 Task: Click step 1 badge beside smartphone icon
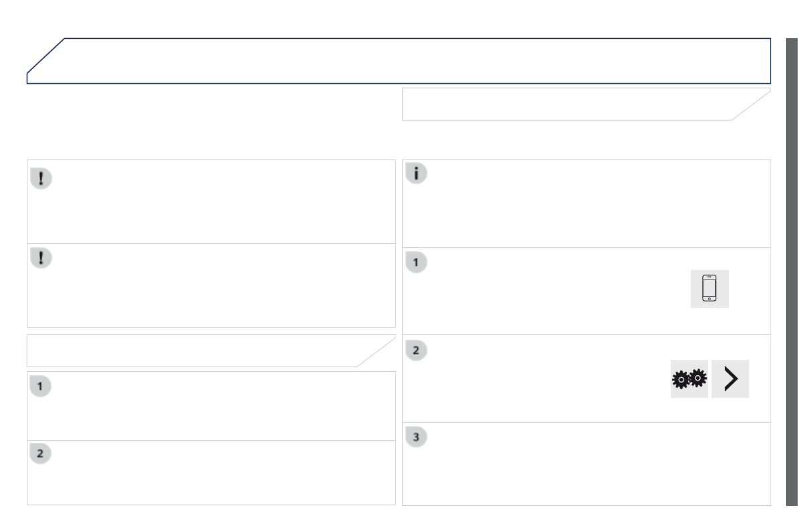pyautogui.click(x=416, y=263)
